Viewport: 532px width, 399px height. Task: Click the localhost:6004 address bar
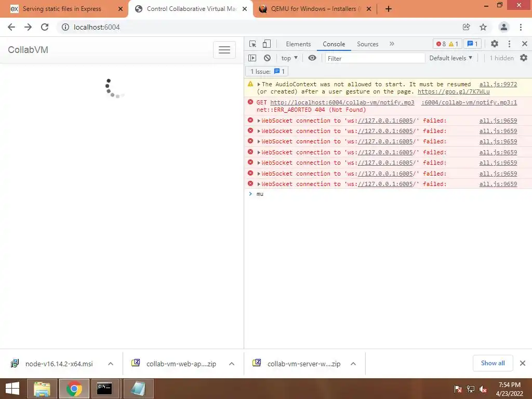258,27
